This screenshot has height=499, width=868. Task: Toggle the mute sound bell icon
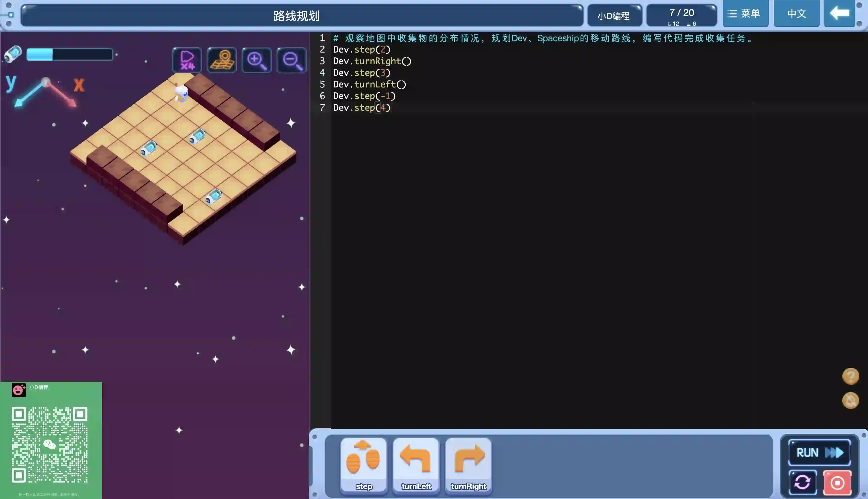[851, 400]
